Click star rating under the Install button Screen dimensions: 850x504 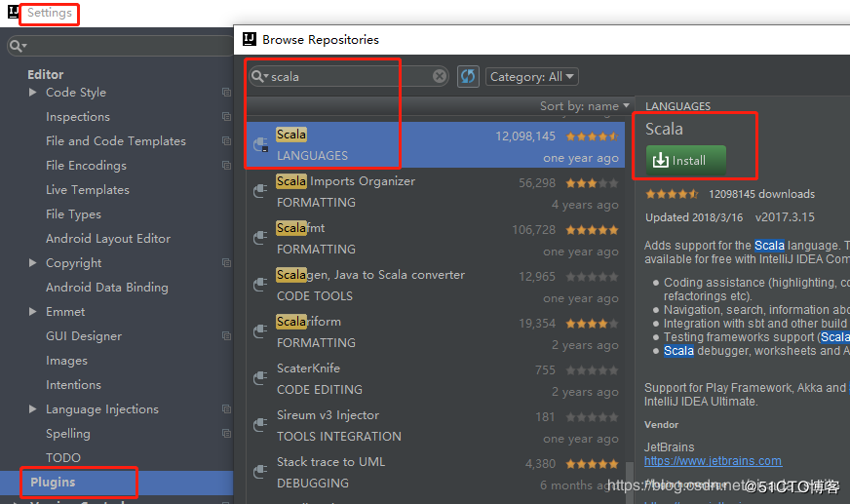[x=672, y=194]
